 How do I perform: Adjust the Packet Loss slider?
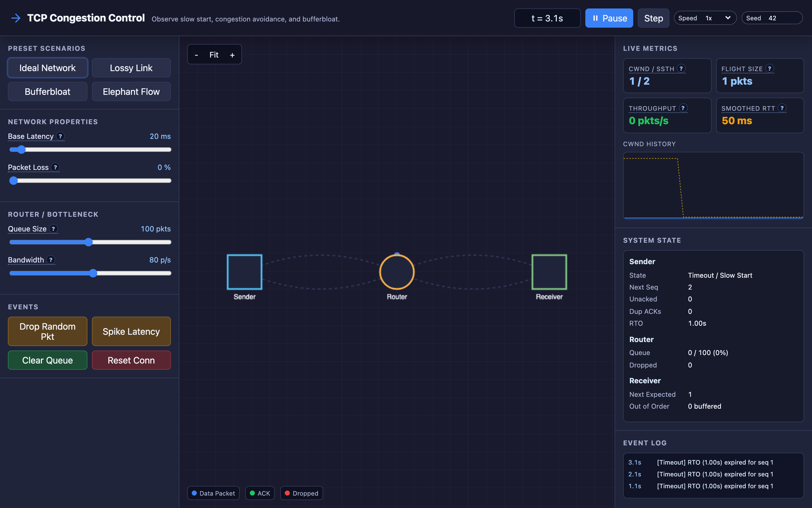[x=90, y=180]
